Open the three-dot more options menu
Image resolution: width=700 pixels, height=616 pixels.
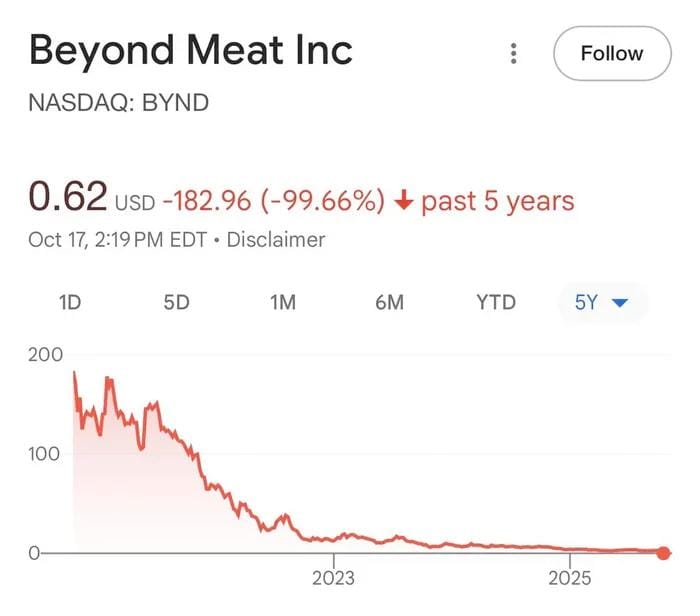click(x=513, y=53)
